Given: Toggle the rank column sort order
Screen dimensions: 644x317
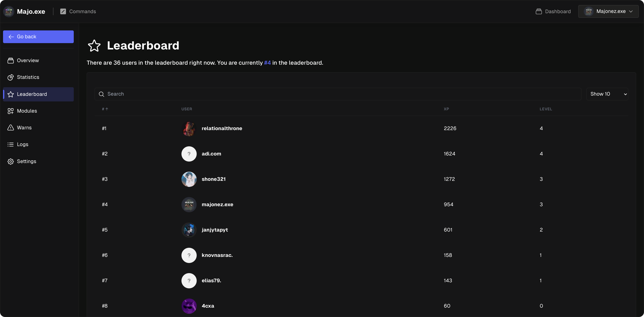Looking at the screenshot, I should (x=105, y=109).
